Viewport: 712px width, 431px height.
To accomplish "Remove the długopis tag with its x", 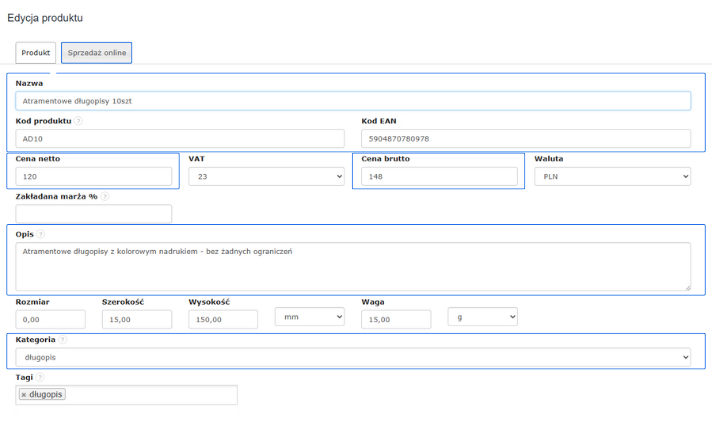I will click(24, 395).
